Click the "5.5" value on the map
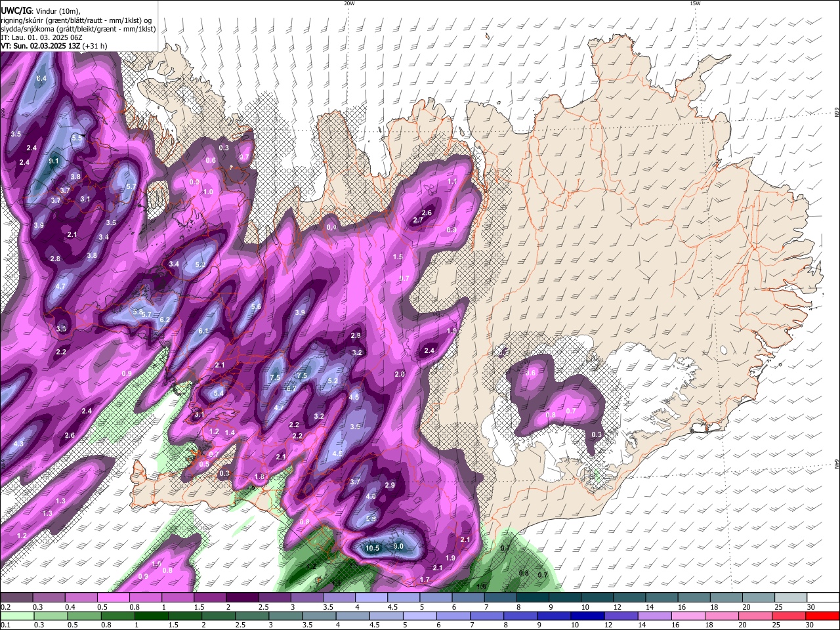Viewport: 840px width, 630px height. (x=77, y=138)
